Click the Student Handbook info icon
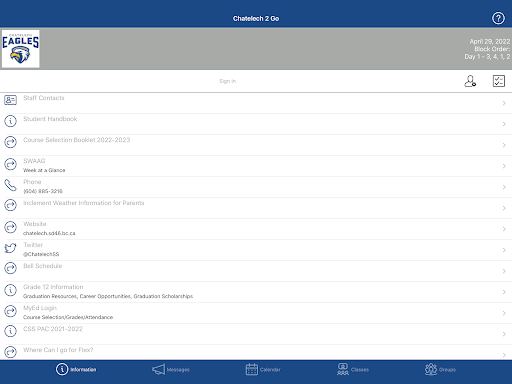The height and width of the screenshot is (384, 512). (10, 121)
